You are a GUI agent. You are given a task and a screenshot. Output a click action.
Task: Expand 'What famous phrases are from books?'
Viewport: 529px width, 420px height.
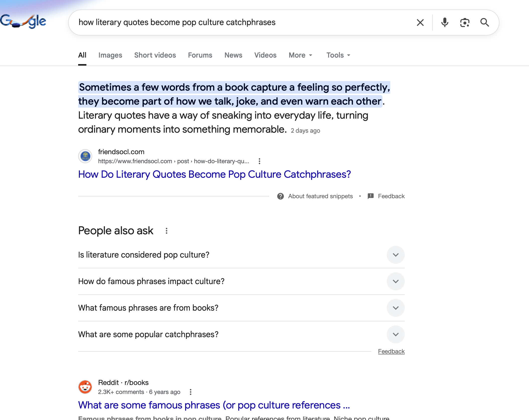(x=241, y=308)
